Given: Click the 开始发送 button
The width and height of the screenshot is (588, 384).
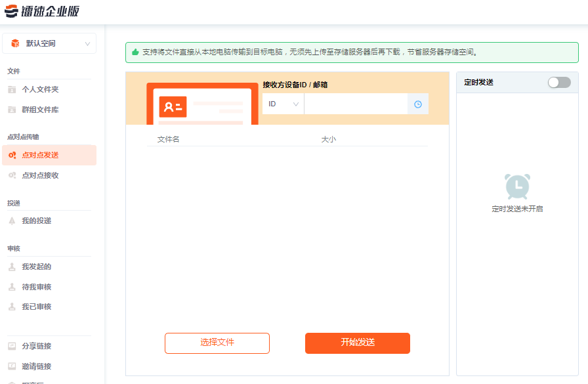Looking at the screenshot, I should [x=358, y=343].
